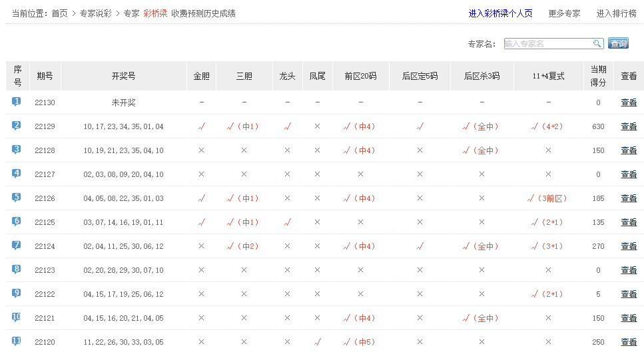Click the magnifier icon in expert search box

click(597, 44)
